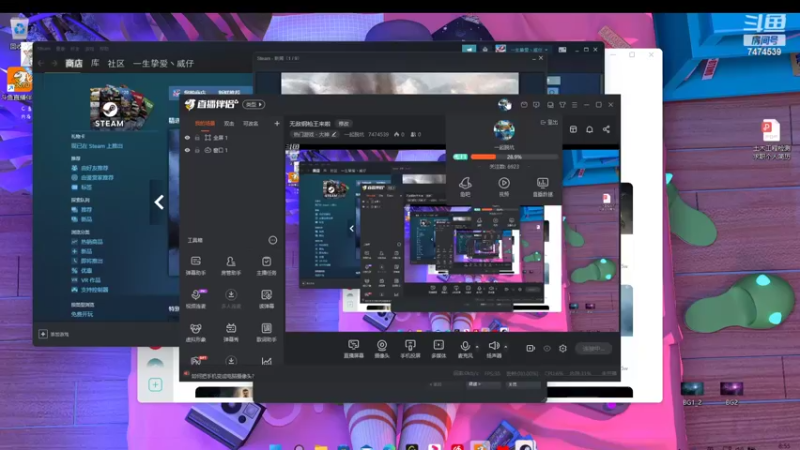
Task: Click the help tip at window bottom
Action: point(220,376)
